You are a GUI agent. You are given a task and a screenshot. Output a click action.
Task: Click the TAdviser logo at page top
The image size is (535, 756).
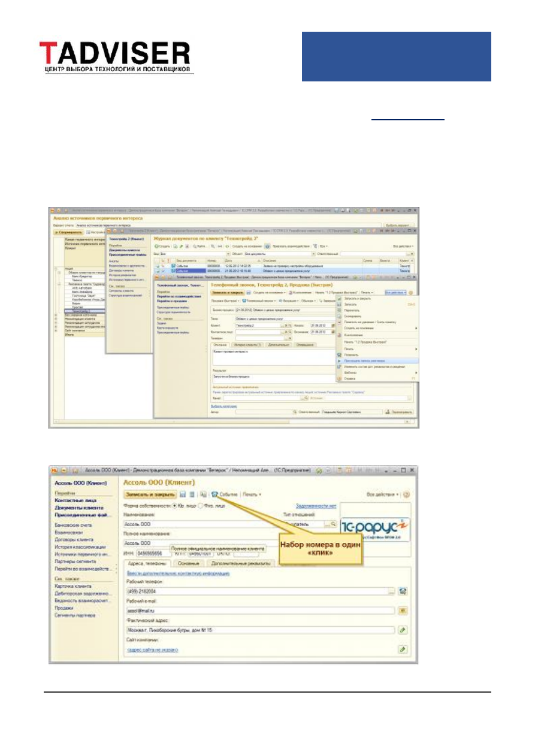(117, 56)
